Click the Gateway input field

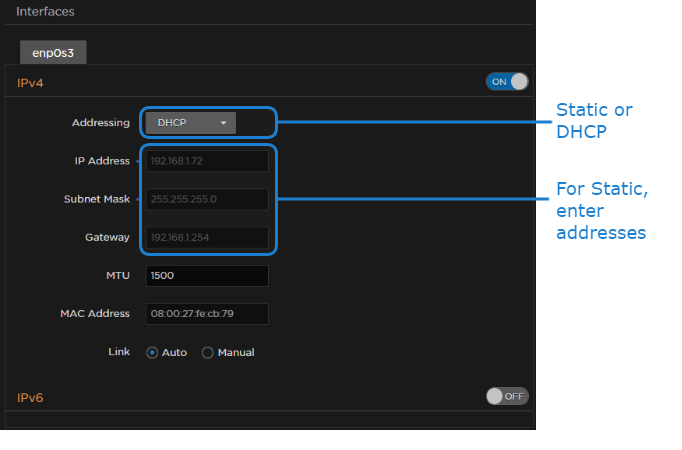[207, 238]
